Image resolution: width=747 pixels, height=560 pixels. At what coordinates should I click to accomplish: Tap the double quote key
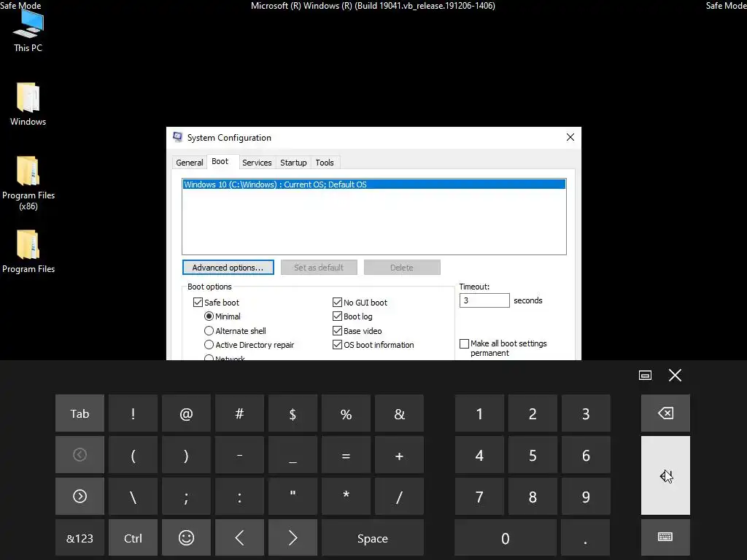(293, 496)
